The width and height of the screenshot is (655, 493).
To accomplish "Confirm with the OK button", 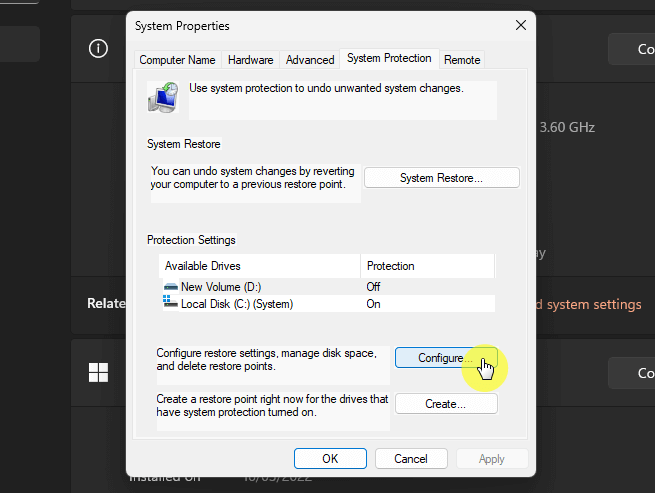I will (330, 459).
